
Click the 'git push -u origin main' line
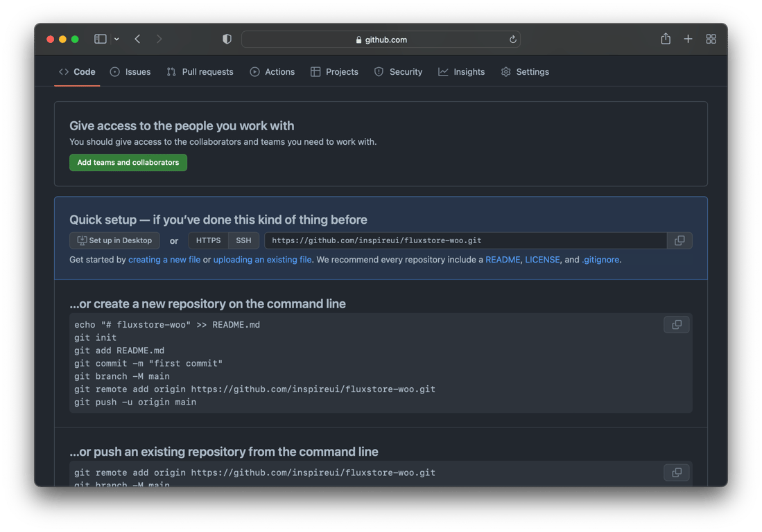[x=135, y=402]
